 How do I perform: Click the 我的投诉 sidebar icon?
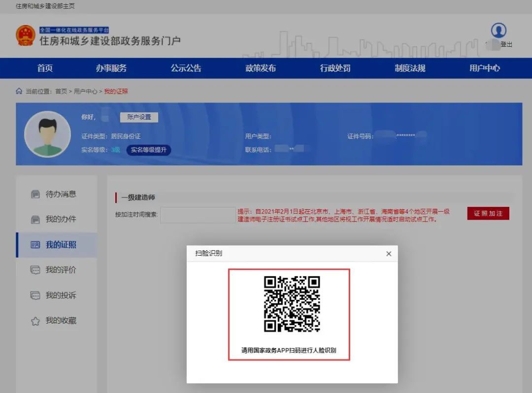pos(35,295)
